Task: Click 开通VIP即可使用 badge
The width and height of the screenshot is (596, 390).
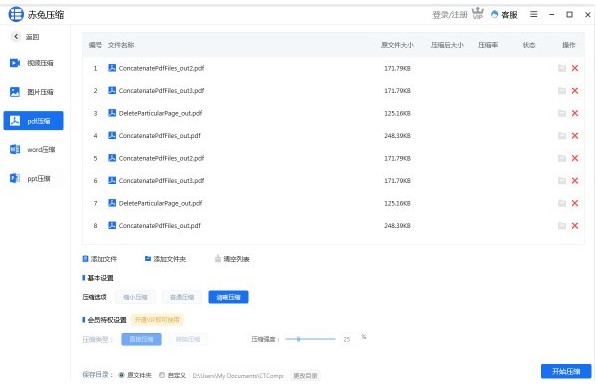Action: tap(157, 320)
